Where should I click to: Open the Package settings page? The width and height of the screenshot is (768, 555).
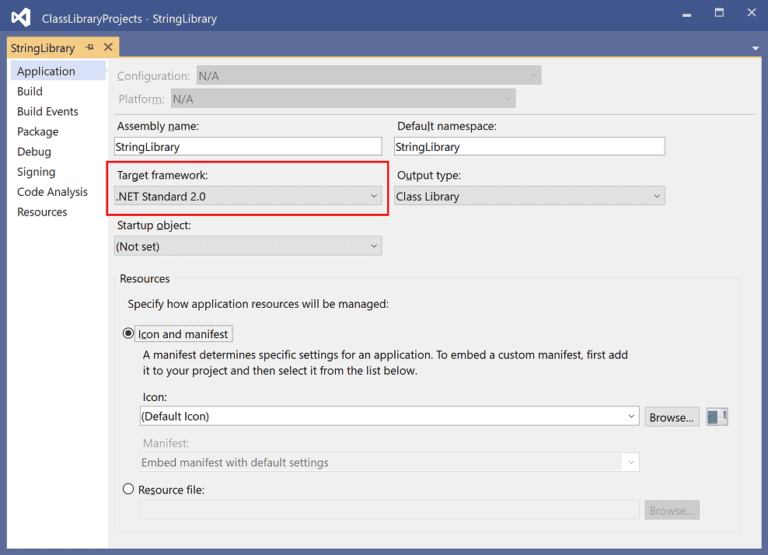pos(38,131)
